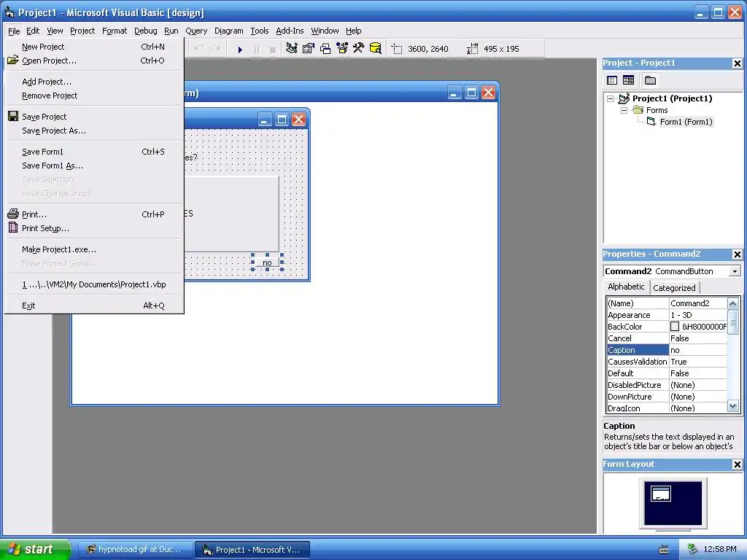Image resolution: width=747 pixels, height=560 pixels.
Task: Open the View menu
Action: click(55, 31)
